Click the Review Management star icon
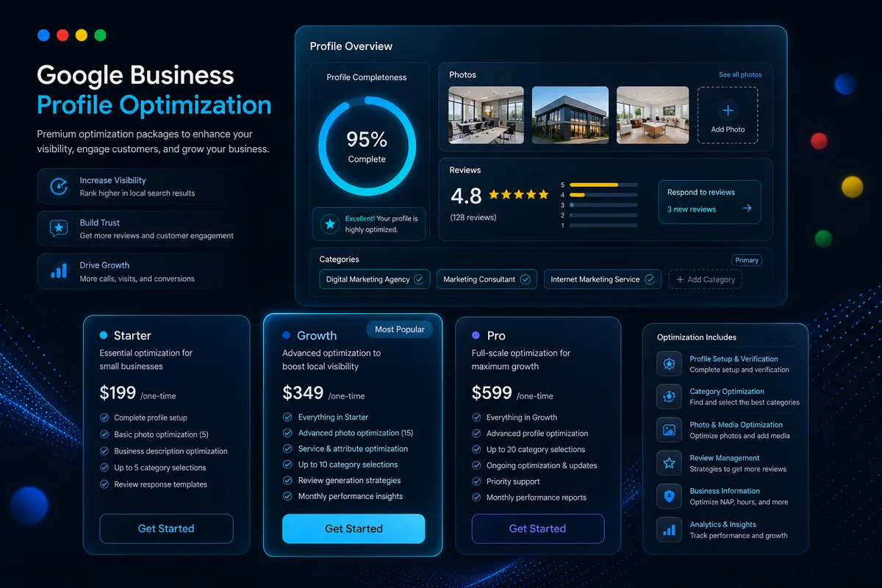The image size is (882, 588). click(x=669, y=463)
